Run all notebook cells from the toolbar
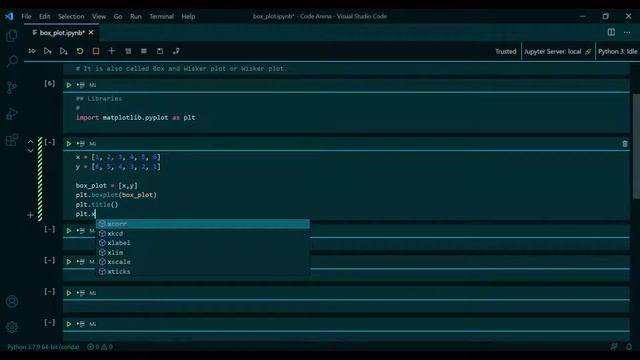The width and height of the screenshot is (640, 360). pyautogui.click(x=32, y=51)
